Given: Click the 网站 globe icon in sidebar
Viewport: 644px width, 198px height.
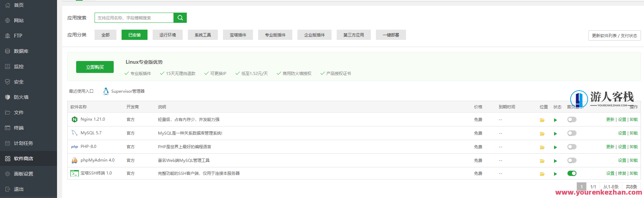Looking at the screenshot, I should pos(8,20).
